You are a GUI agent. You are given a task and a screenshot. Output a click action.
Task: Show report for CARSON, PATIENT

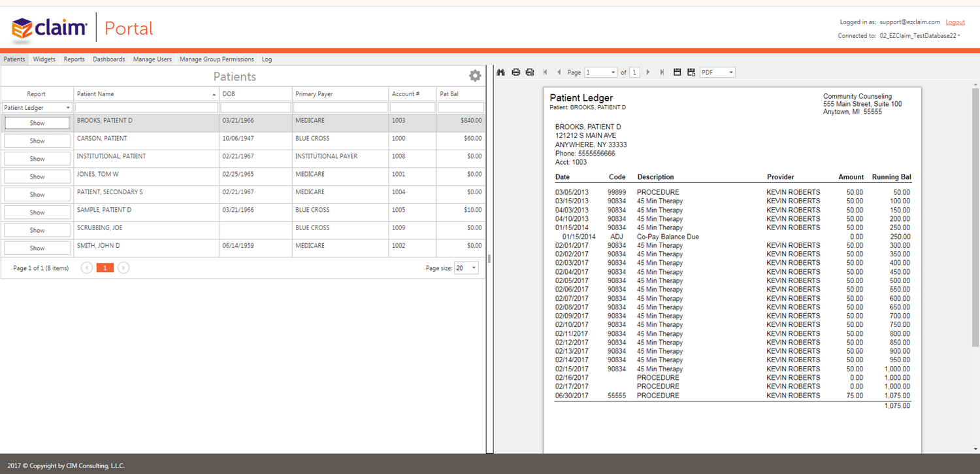37,141
